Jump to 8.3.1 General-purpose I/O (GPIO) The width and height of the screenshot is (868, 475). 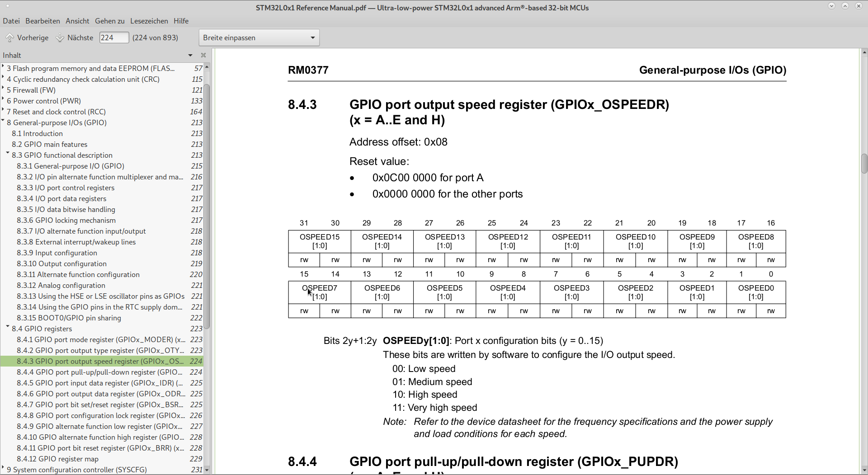[x=102, y=166]
